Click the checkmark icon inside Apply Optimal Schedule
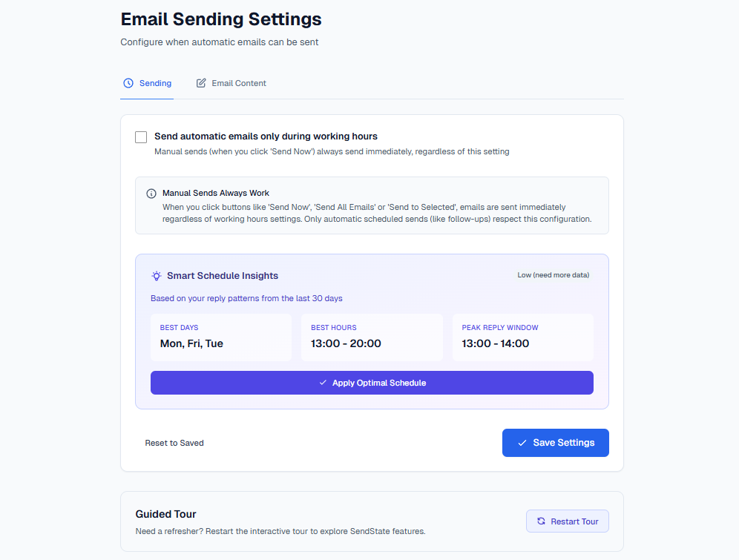The height and width of the screenshot is (560, 739). tap(321, 383)
